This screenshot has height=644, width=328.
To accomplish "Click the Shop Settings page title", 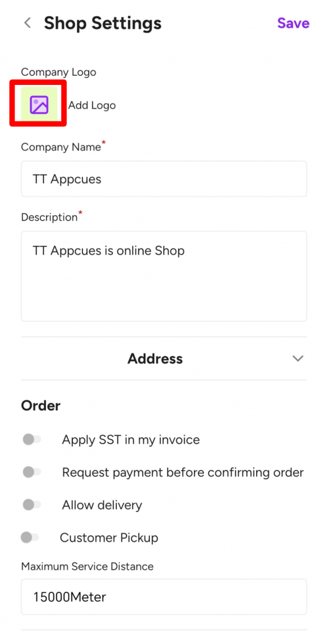I will click(x=103, y=23).
